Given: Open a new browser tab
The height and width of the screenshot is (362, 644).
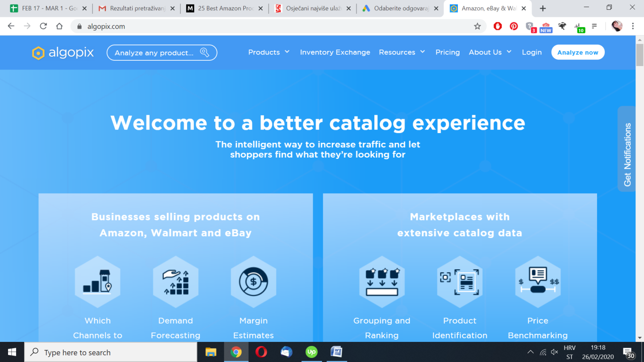Looking at the screenshot, I should (x=543, y=8).
